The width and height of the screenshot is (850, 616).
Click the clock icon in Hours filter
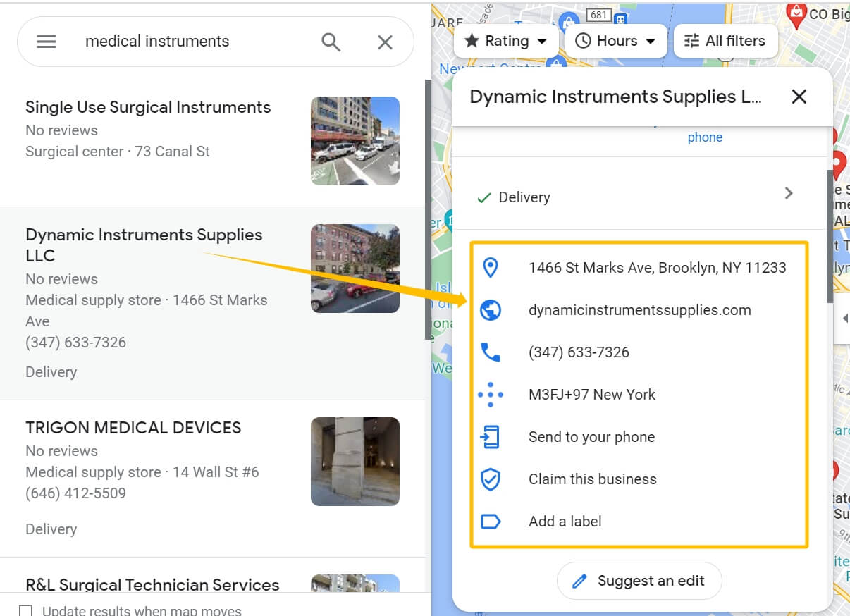click(583, 41)
